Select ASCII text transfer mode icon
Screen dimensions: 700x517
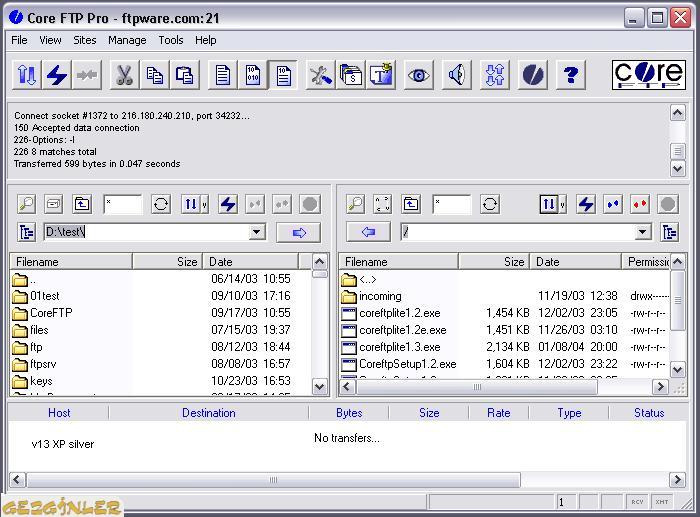tap(223, 75)
